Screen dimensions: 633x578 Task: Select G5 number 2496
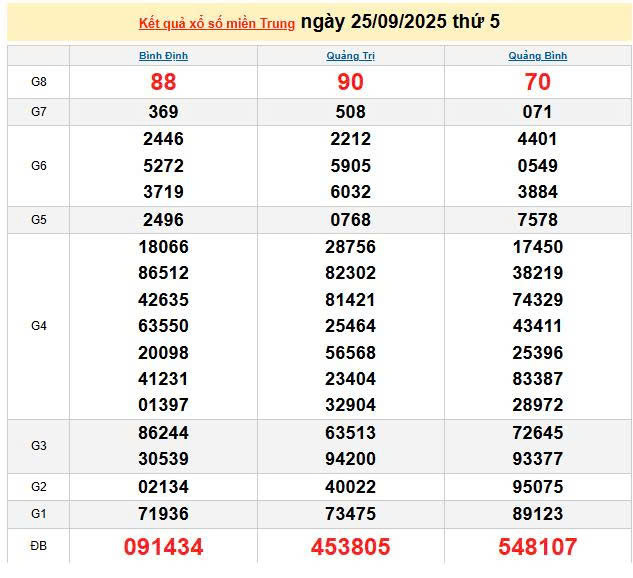pyautogui.click(x=163, y=220)
